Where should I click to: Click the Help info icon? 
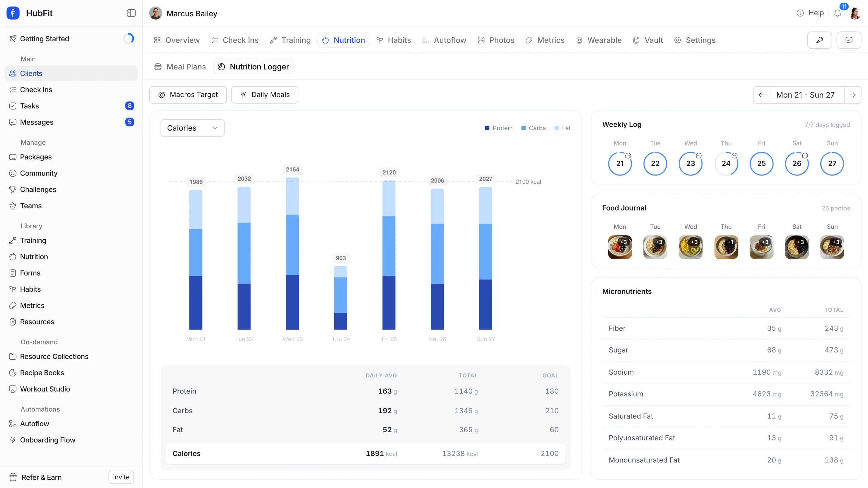coord(800,13)
